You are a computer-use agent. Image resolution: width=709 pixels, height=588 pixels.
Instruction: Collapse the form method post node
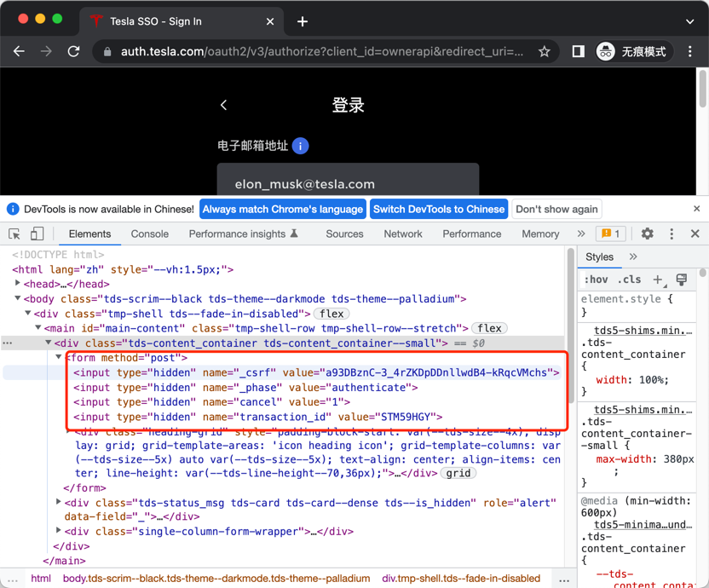[58, 357]
